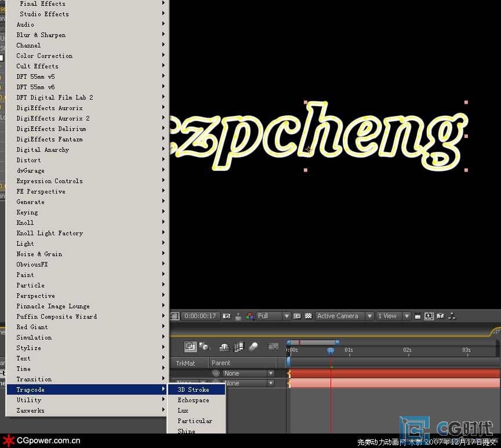Click the current time display 0:00:00:17
This screenshot has width=501, height=448.
(x=200, y=316)
